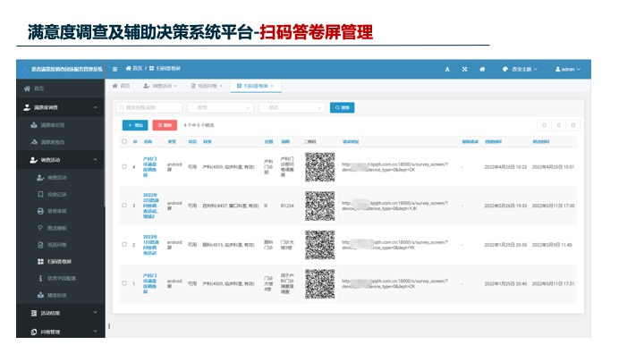The width and height of the screenshot is (644, 362).
Task: Click the last icon in table toolbar group
Action: point(573,125)
